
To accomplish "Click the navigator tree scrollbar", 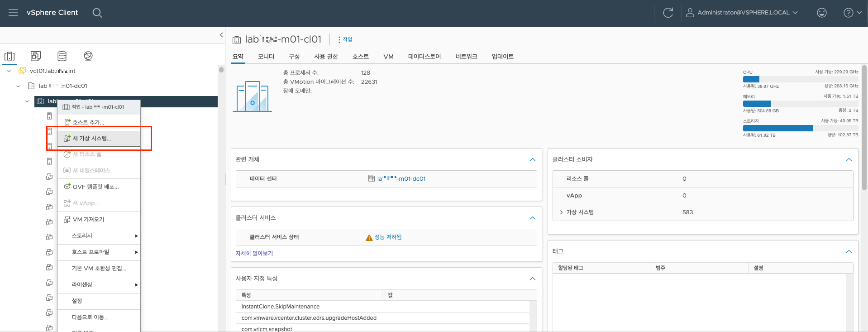I will pyautogui.click(x=221, y=70).
